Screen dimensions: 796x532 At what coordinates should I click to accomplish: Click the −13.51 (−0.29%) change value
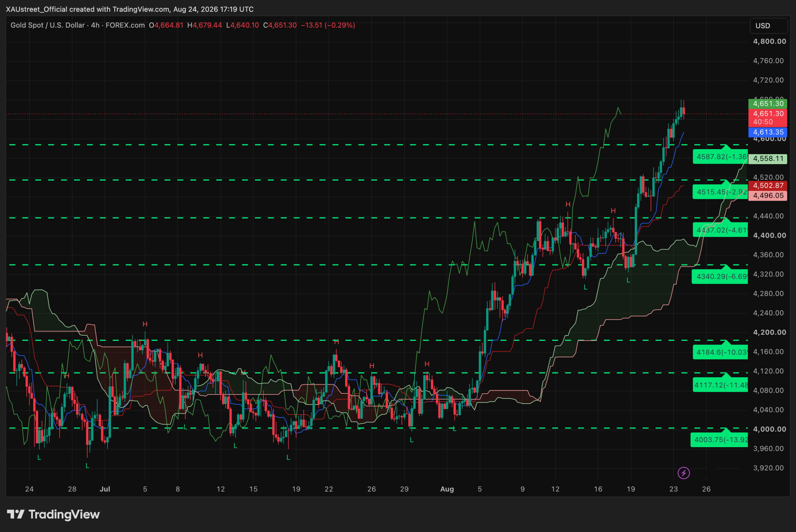click(328, 25)
